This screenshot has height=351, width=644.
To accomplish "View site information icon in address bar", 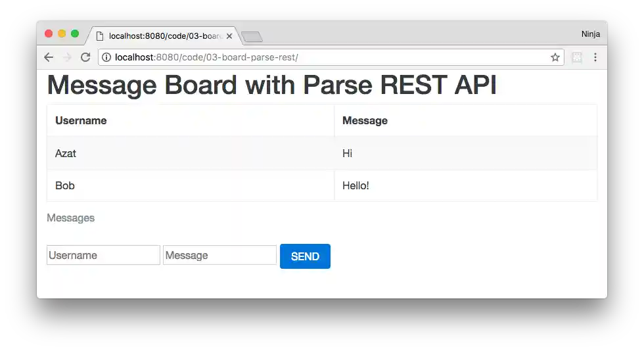I will (x=106, y=57).
